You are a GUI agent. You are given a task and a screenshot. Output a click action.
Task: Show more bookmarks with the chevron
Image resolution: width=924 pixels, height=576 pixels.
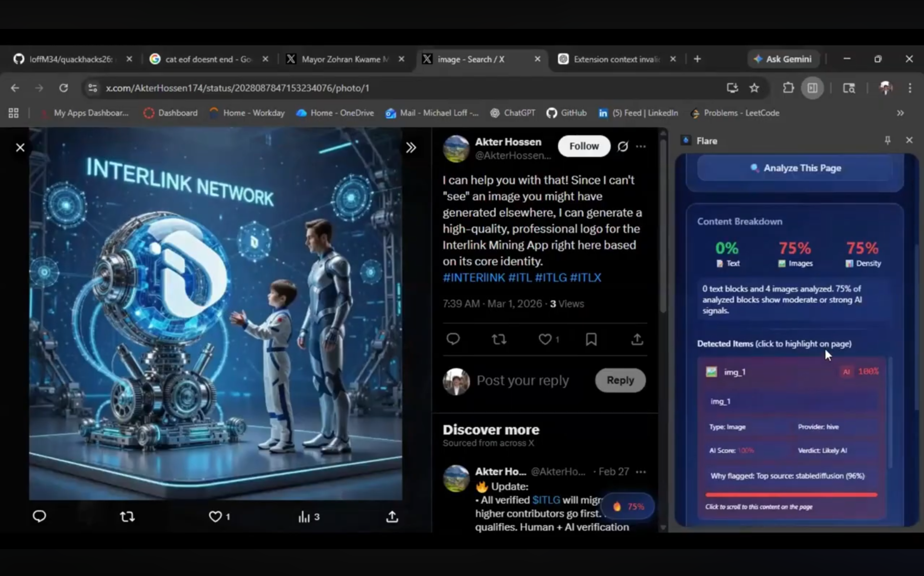(x=900, y=113)
